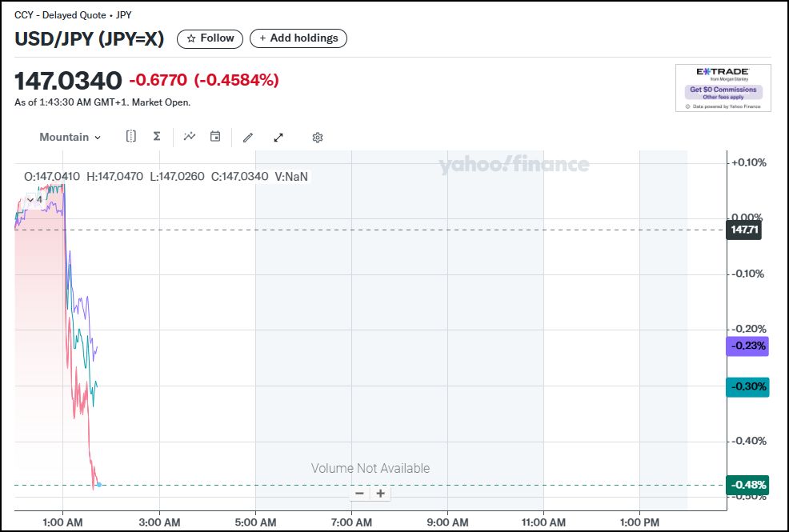This screenshot has width=789, height=532.
Task: Click the teal -0.30% price tag
Action: pos(747,386)
